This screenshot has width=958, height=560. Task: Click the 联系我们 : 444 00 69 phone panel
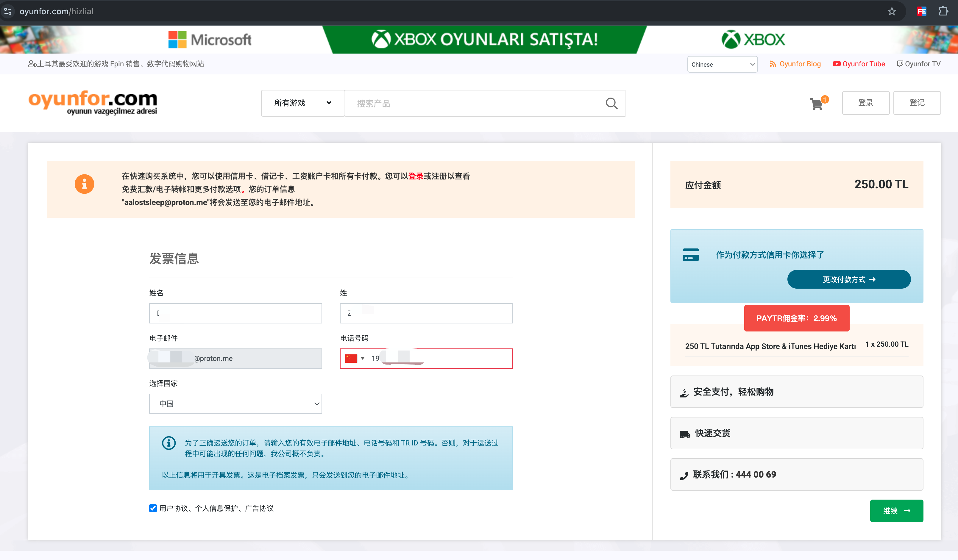click(797, 475)
